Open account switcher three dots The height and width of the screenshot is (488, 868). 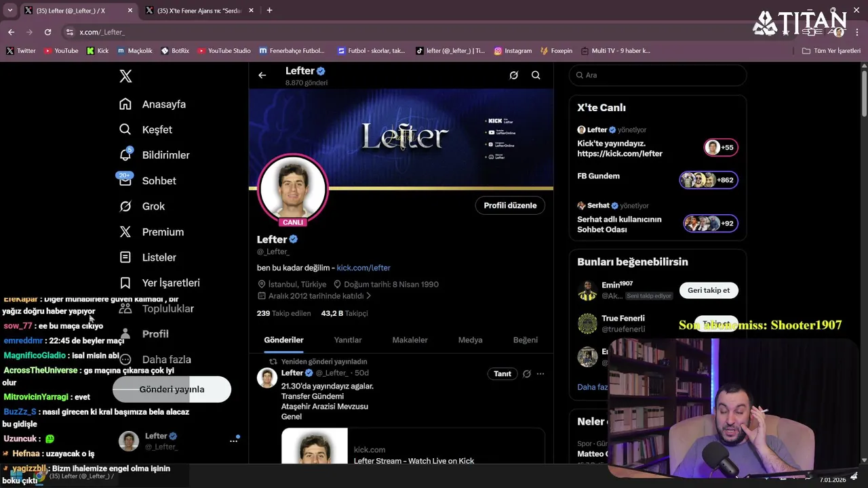[x=233, y=441]
